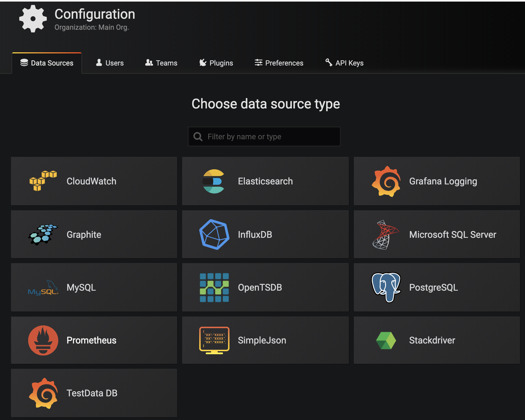Screen dimensions: 525x420
Task: Focus the 'Filter by name or type' field
Action: [264, 137]
